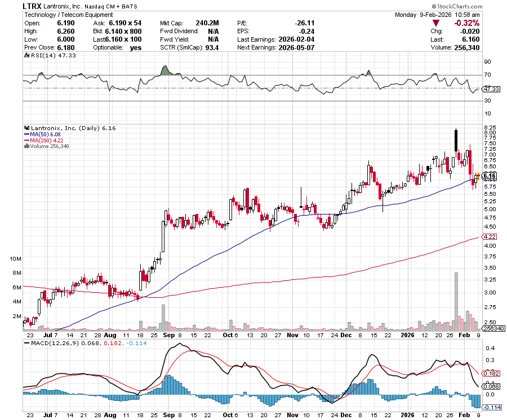Click the 'MA(50) 6.08' legend text
The image size is (507, 420).
(45, 134)
